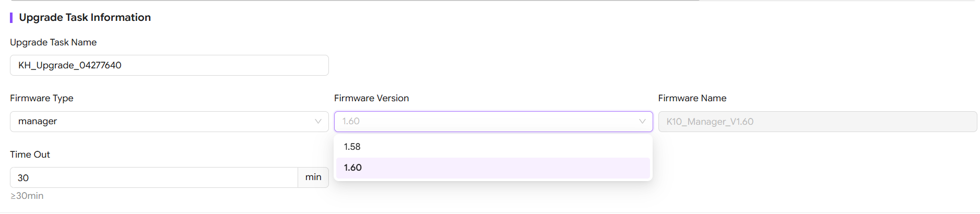The height and width of the screenshot is (214, 980).
Task: Click the 'Upgrade Task Name' label
Action: coord(53,42)
